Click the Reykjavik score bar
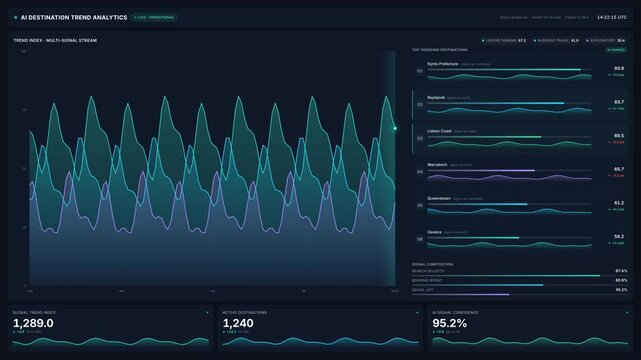Screen dimensions: 641x360 click(x=509, y=103)
